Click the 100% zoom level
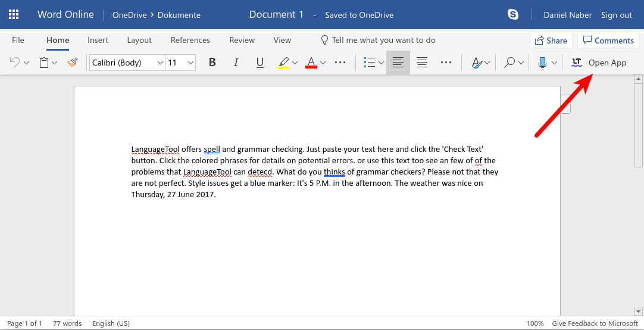This screenshot has height=330, width=644. pyautogui.click(x=535, y=323)
